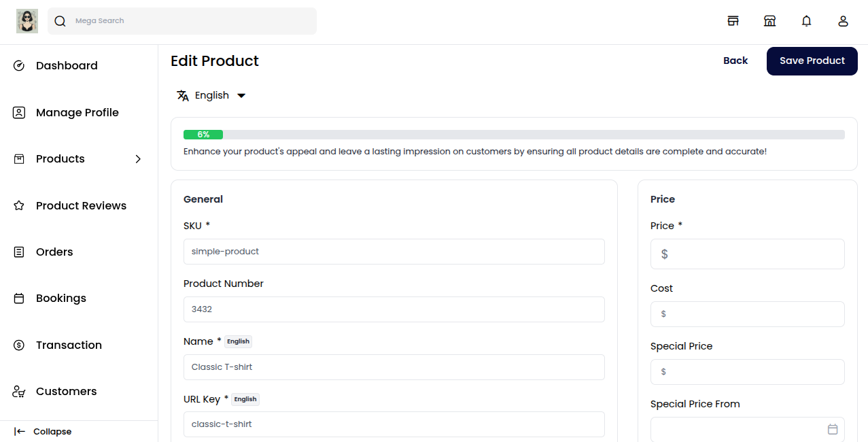
Task: Open the marketplace shop icon
Action: (x=769, y=21)
